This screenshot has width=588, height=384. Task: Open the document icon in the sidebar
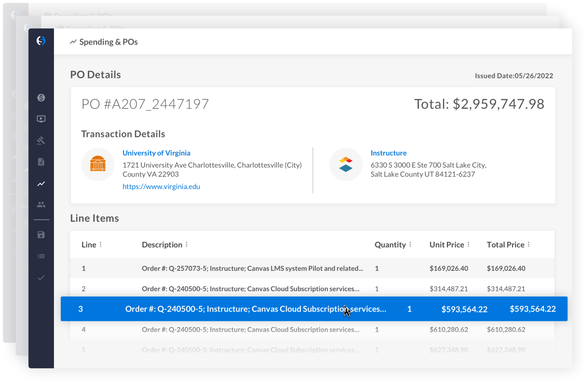(x=41, y=162)
